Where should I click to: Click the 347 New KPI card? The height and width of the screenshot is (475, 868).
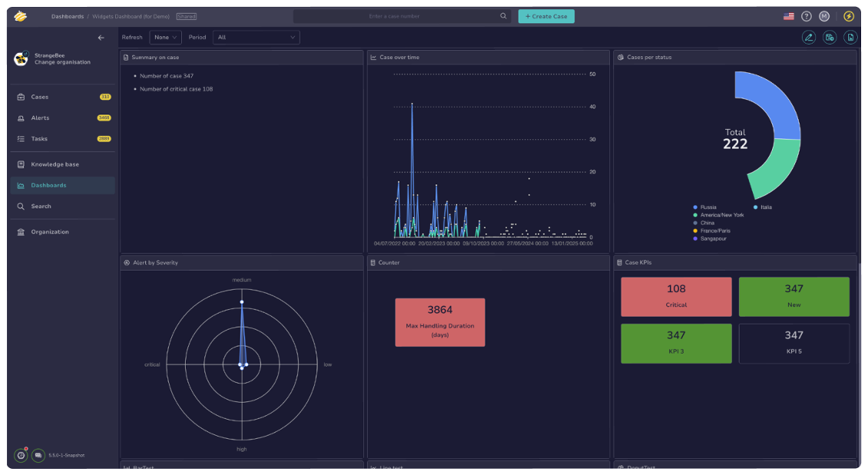tap(793, 297)
